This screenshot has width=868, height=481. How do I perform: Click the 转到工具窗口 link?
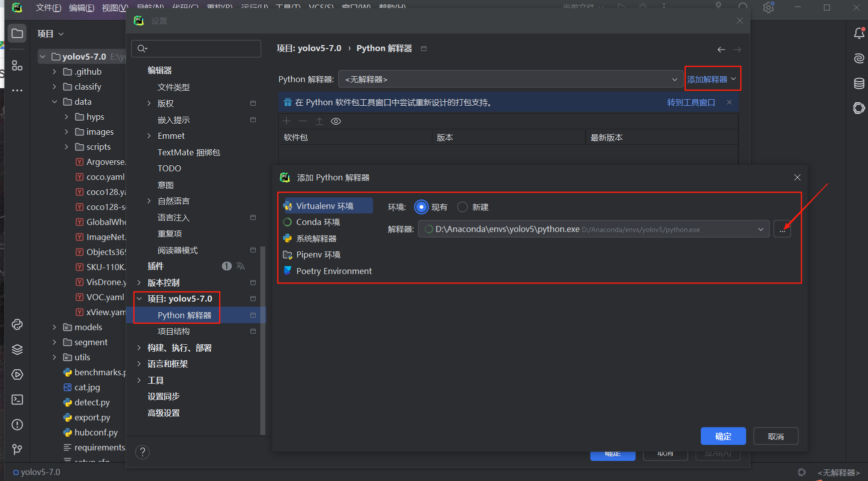[691, 102]
